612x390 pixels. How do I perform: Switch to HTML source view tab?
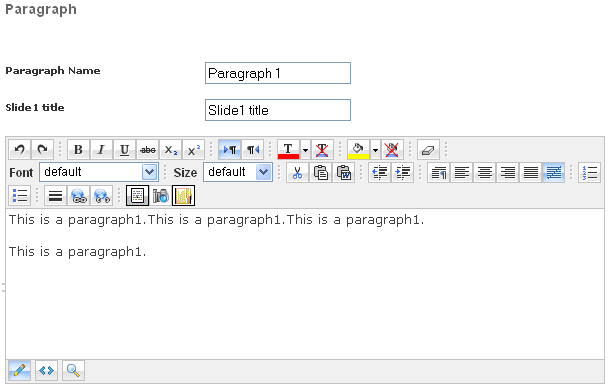[46, 370]
